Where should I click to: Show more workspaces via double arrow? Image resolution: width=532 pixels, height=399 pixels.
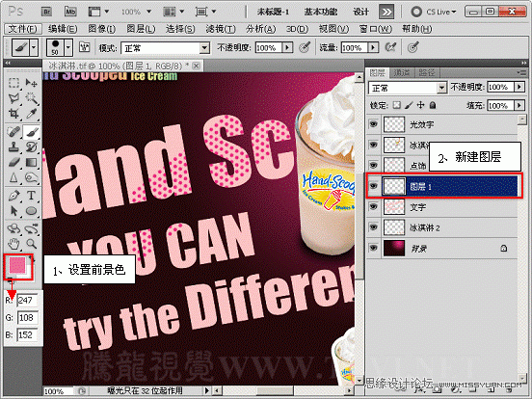386,12
